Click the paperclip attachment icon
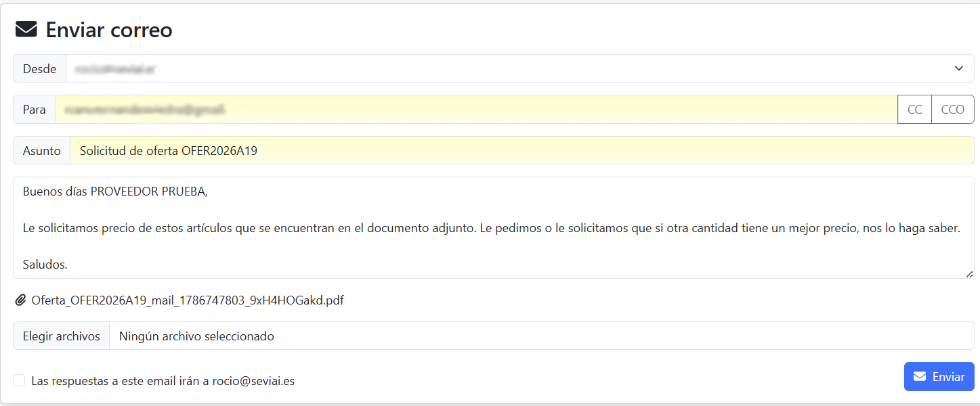Image resolution: width=980 pixels, height=406 pixels. point(20,300)
